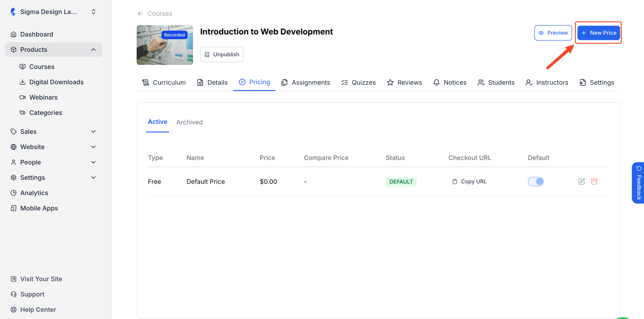The height and width of the screenshot is (319, 644).
Task: Toggle the Default switch for Default Price
Action: point(536,181)
